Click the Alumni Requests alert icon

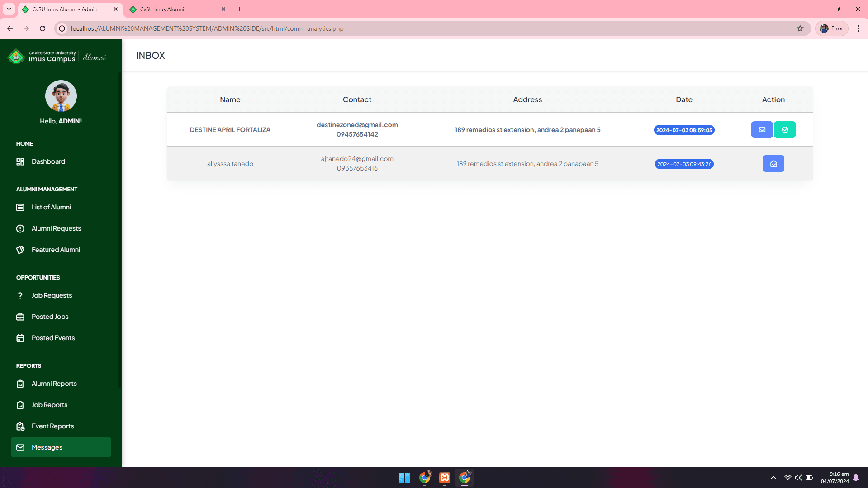point(20,228)
